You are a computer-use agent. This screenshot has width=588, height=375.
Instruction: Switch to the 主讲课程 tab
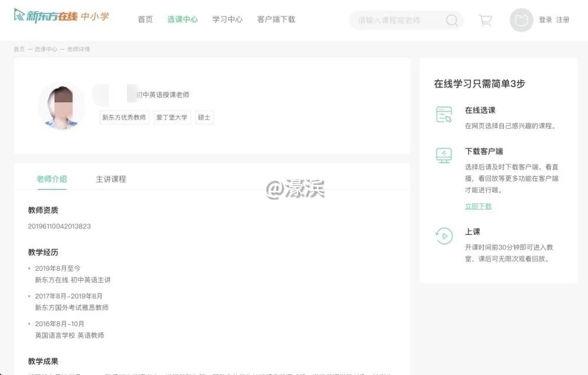click(x=111, y=179)
